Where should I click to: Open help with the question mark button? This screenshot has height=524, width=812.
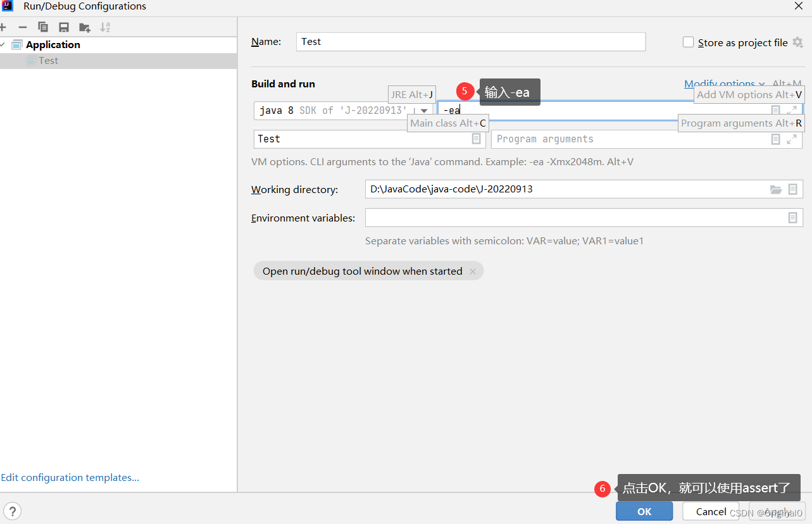[x=12, y=511]
